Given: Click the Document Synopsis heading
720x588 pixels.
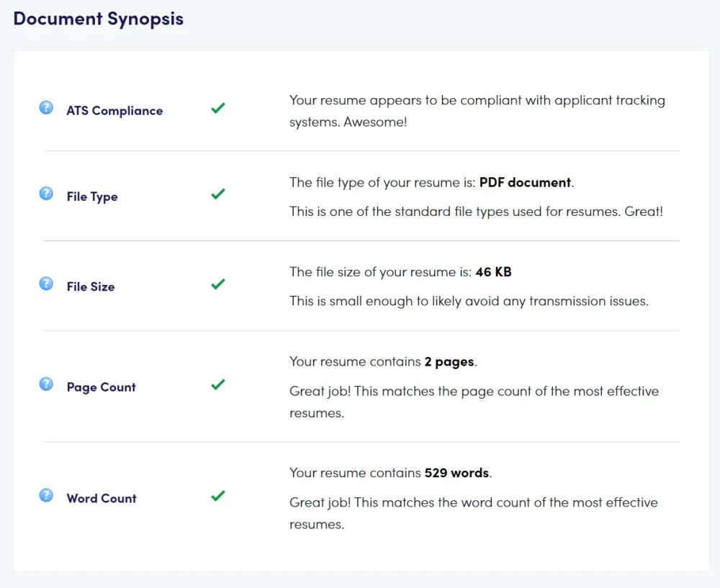Looking at the screenshot, I should click(99, 19).
